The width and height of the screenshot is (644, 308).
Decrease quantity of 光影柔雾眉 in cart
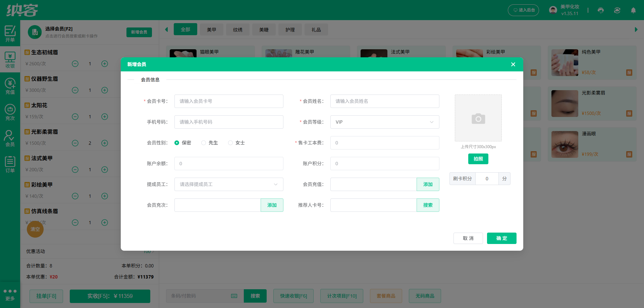click(75, 143)
